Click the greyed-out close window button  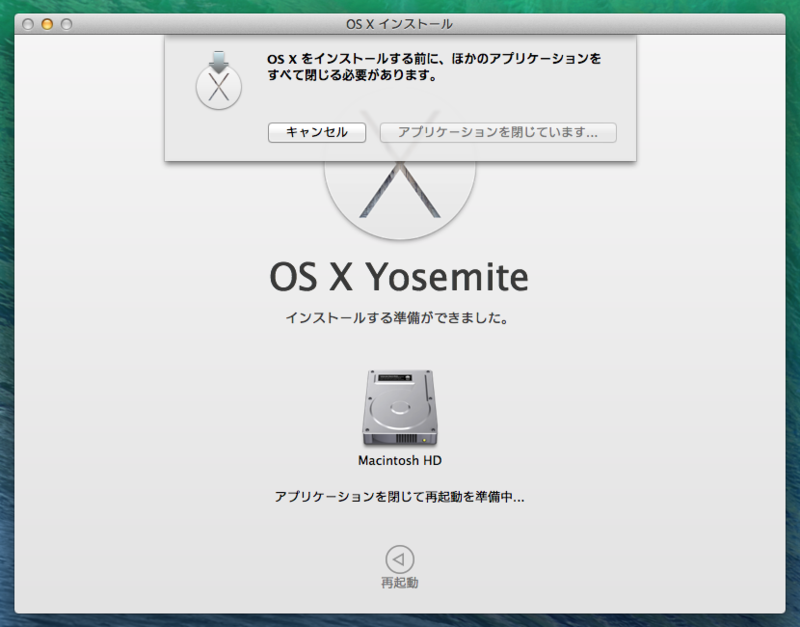[28, 24]
